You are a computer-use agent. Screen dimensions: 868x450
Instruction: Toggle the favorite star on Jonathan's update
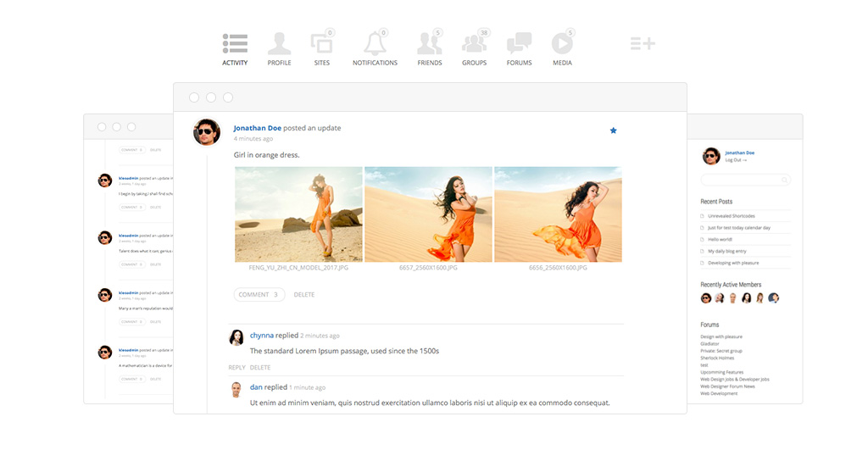click(x=613, y=131)
